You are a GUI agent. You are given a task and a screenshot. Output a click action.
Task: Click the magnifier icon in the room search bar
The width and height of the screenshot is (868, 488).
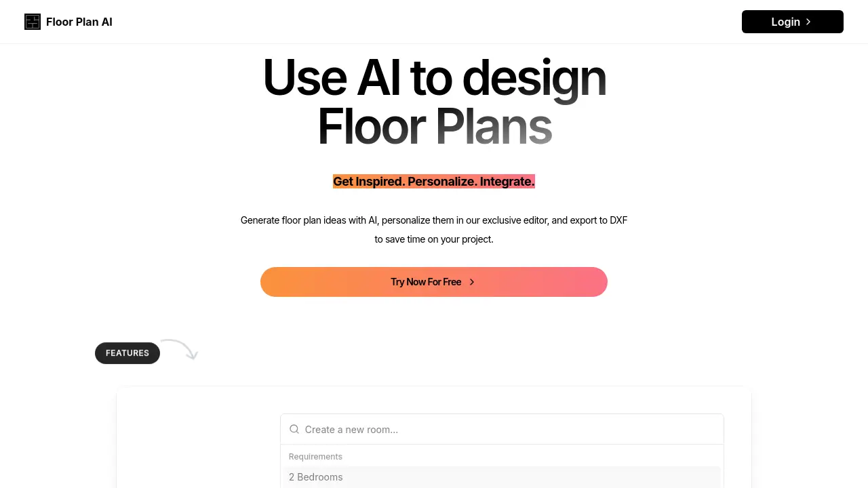[294, 429]
